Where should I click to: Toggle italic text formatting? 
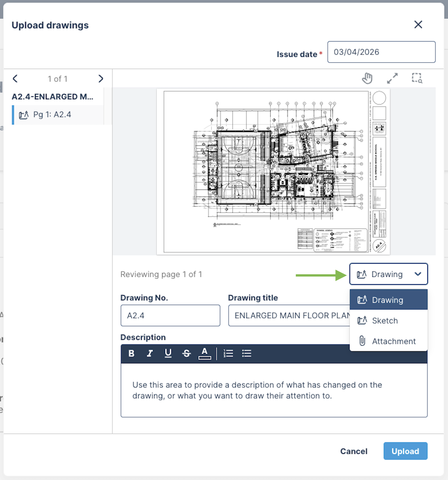[x=150, y=353]
